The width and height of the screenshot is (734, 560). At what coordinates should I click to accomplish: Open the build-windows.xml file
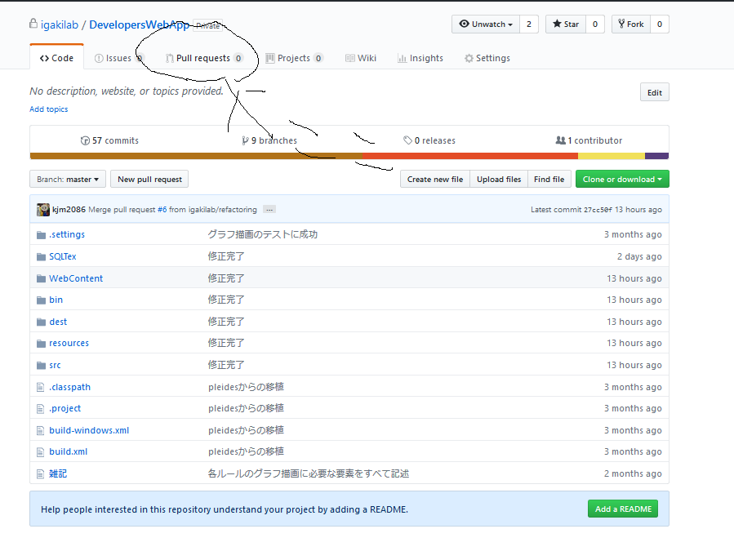[x=89, y=431]
